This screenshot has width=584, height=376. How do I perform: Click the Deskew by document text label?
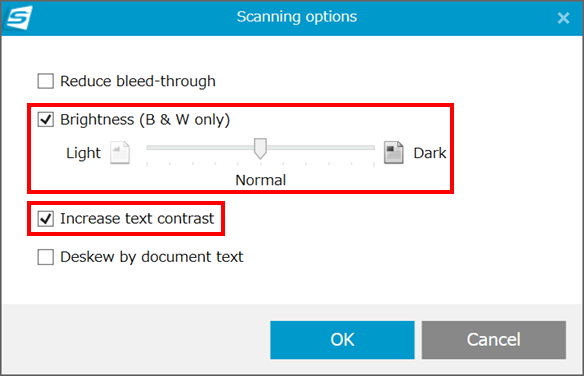[152, 257]
